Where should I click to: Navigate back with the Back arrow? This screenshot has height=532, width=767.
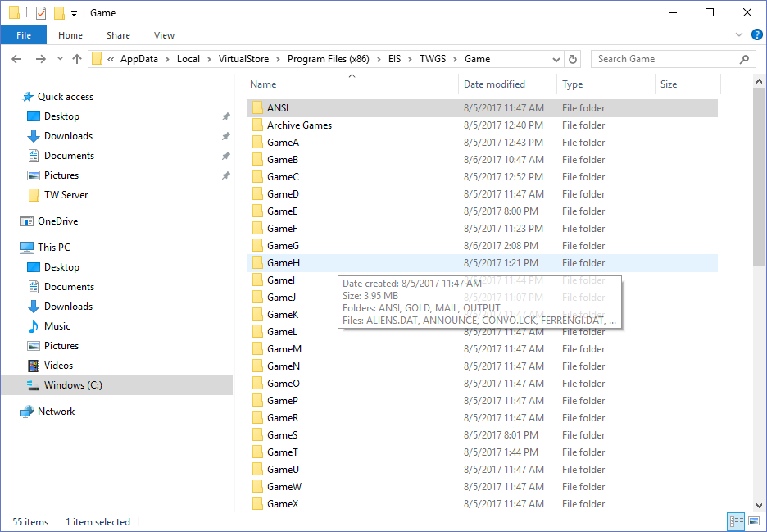16,58
